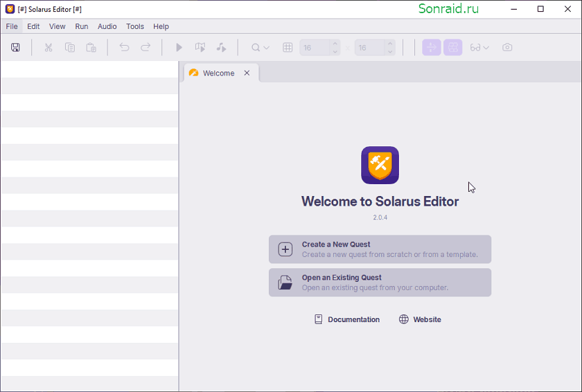
Task: Toggle the grid icon in toolbar
Action: pos(288,48)
